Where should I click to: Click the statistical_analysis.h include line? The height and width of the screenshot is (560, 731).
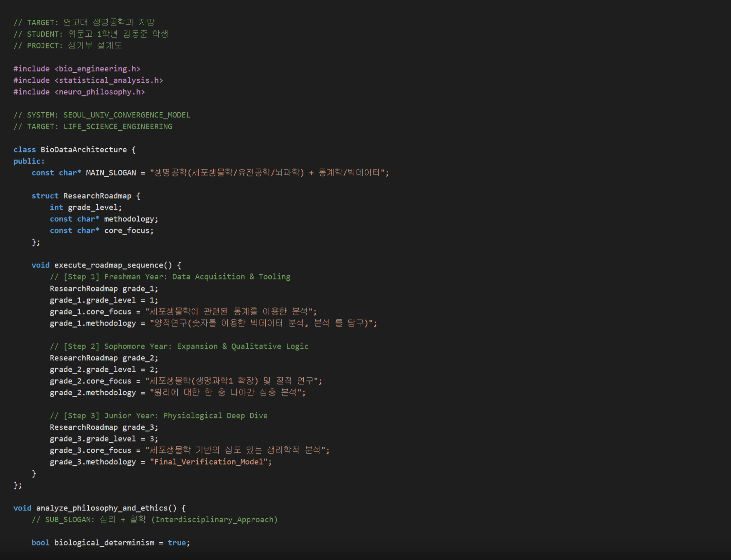[x=88, y=80]
